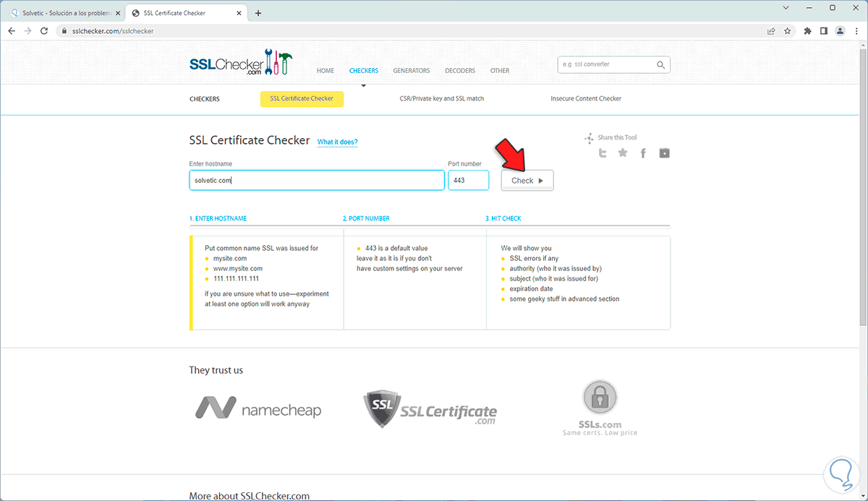Screen dimensions: 868x501
Task: Focus the hostname field containing solvetic.com
Action: (317, 180)
